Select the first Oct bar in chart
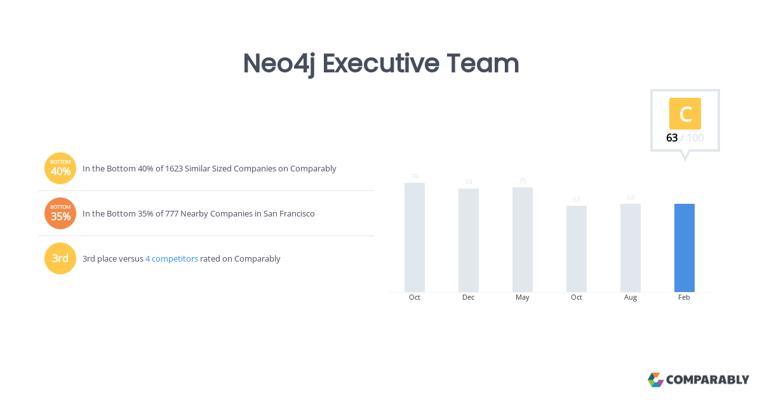Image resolution: width=762 pixels, height=400 pixels. coord(415,237)
